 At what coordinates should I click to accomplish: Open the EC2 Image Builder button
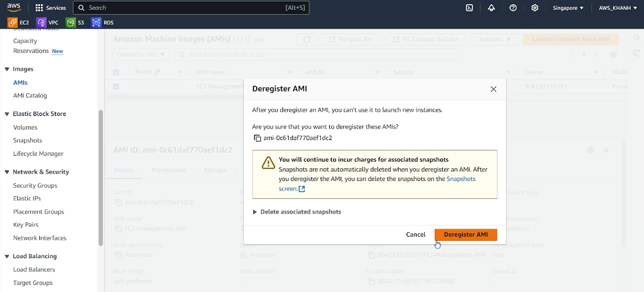pos(426,39)
